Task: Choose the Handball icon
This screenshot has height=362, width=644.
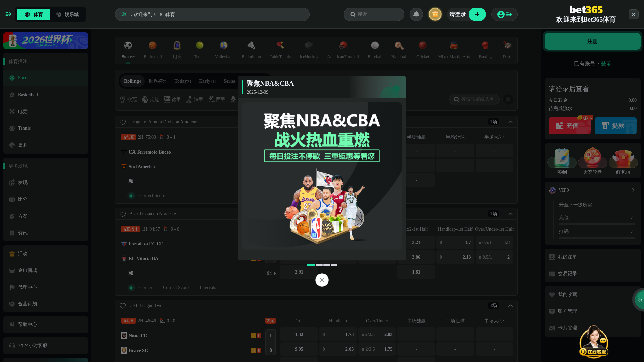Action: tap(399, 45)
